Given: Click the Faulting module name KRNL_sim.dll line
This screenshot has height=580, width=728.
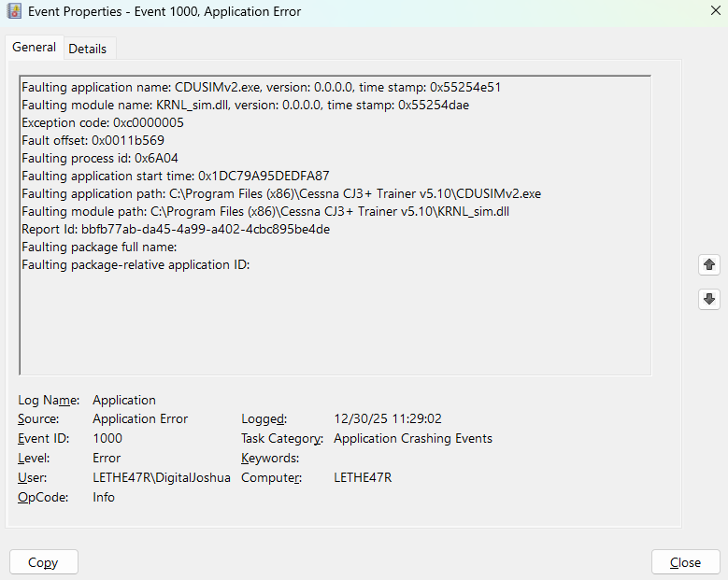Looking at the screenshot, I should point(245,105).
